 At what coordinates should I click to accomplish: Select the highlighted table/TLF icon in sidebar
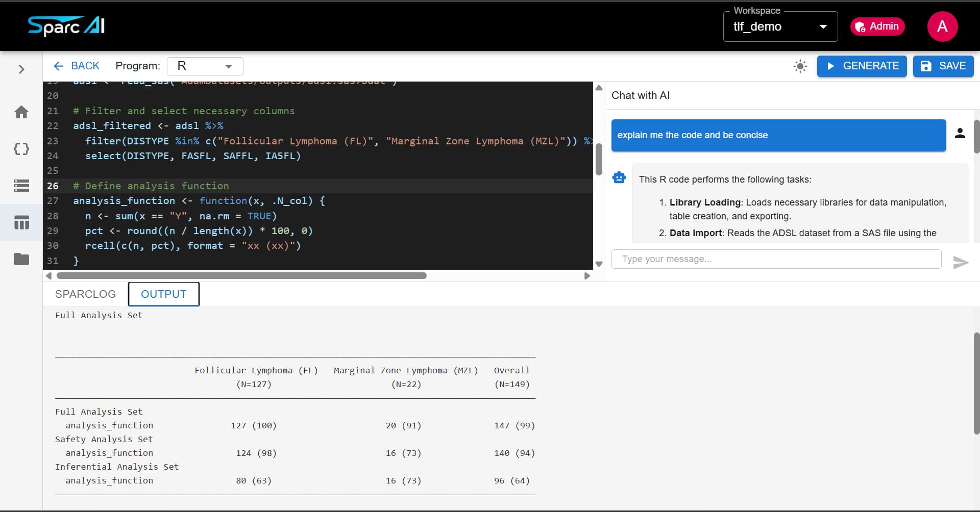pos(21,222)
